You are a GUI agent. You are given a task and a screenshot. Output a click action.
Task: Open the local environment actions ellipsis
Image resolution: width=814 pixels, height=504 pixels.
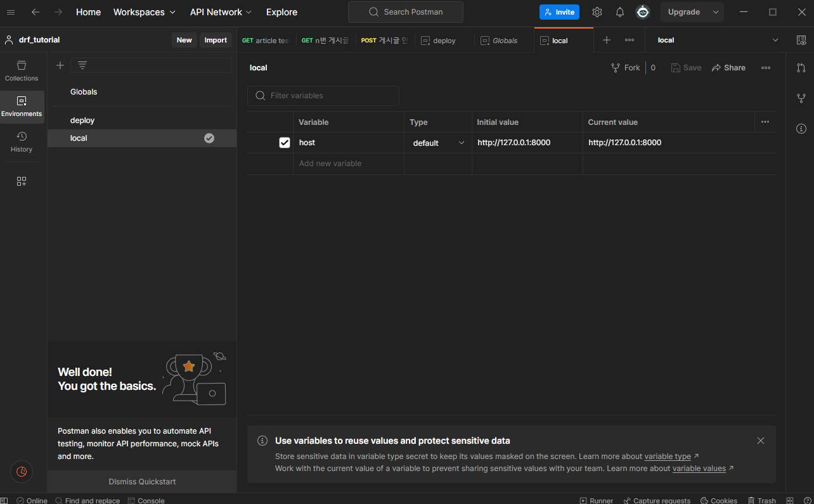(766, 68)
